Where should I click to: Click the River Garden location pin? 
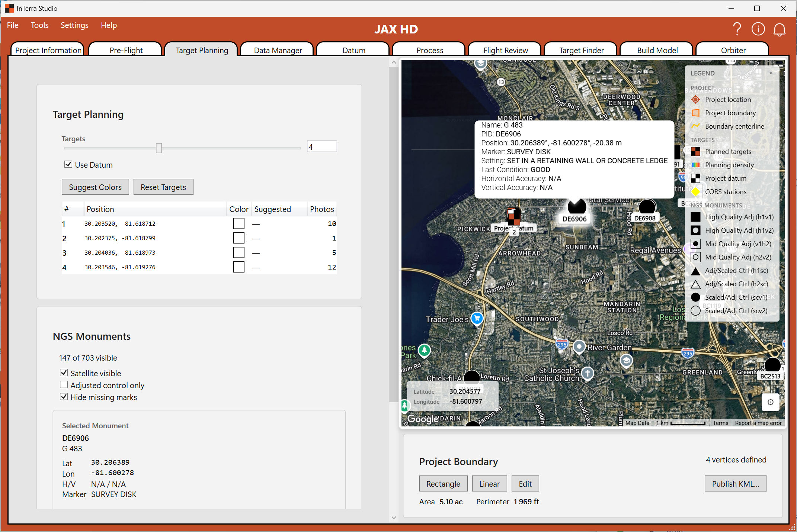tap(579, 347)
